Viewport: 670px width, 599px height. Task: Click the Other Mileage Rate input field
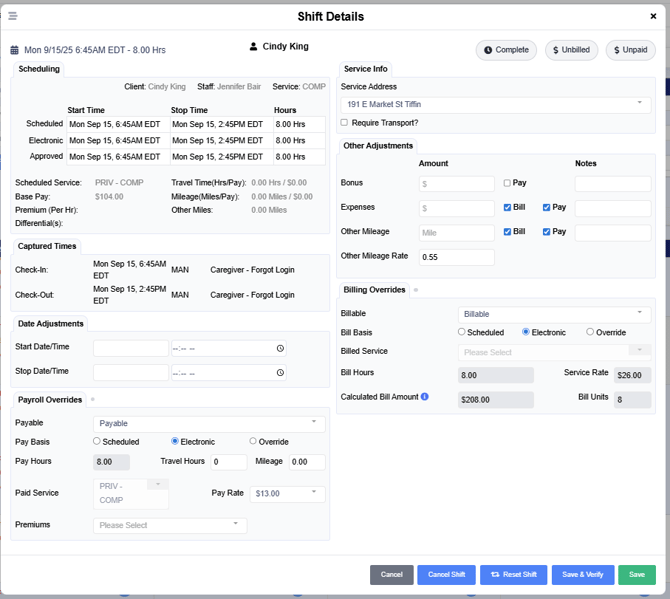pos(456,257)
